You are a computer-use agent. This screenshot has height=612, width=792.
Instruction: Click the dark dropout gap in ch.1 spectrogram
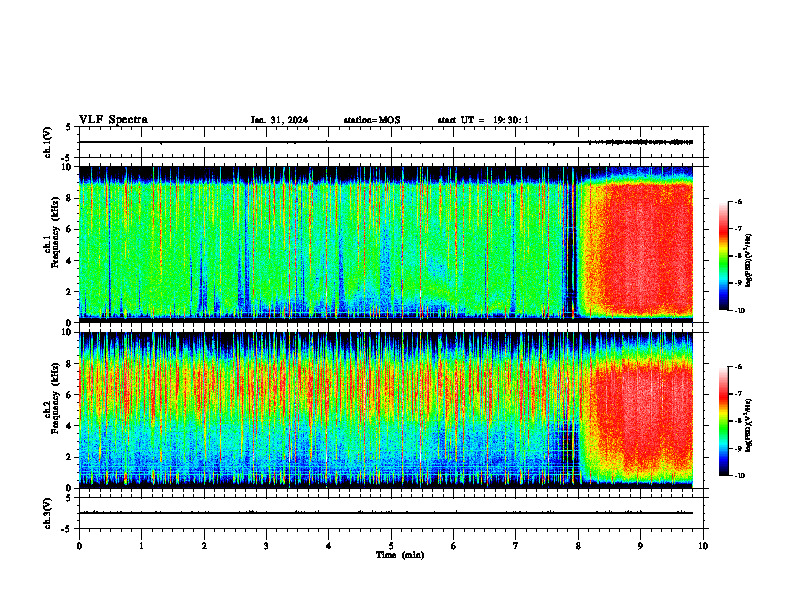571,242
